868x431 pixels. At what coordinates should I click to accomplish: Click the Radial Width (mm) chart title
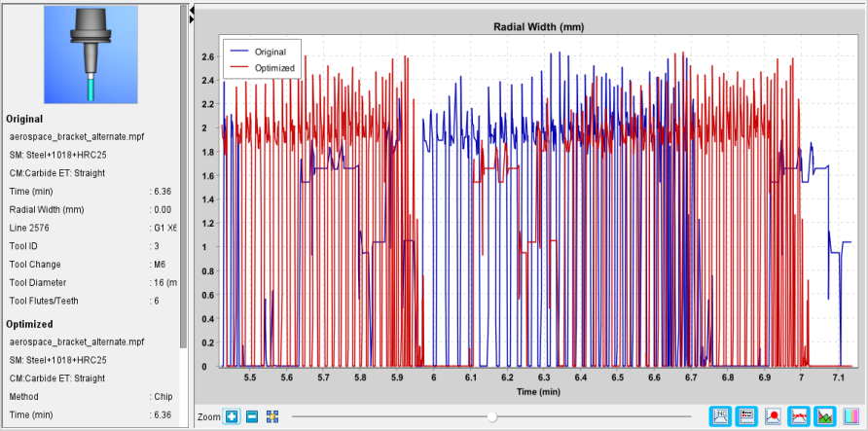(x=539, y=26)
